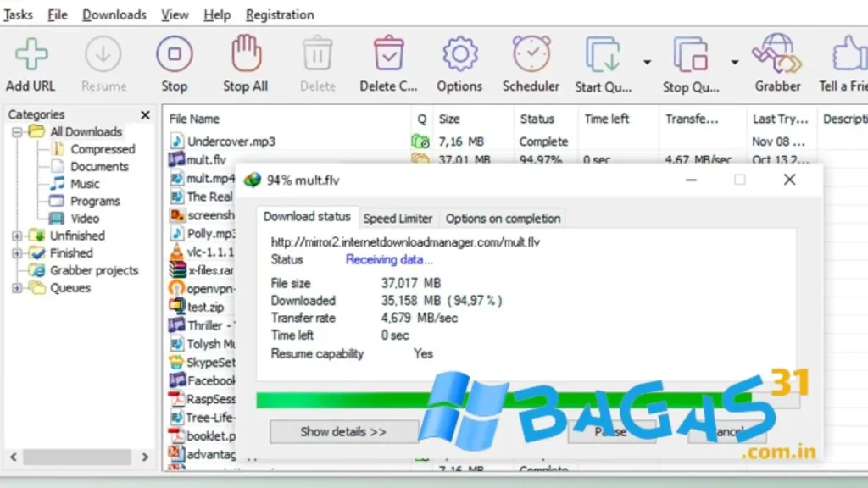Click the Delete Completed icon
868x488 pixels.
[x=388, y=53]
